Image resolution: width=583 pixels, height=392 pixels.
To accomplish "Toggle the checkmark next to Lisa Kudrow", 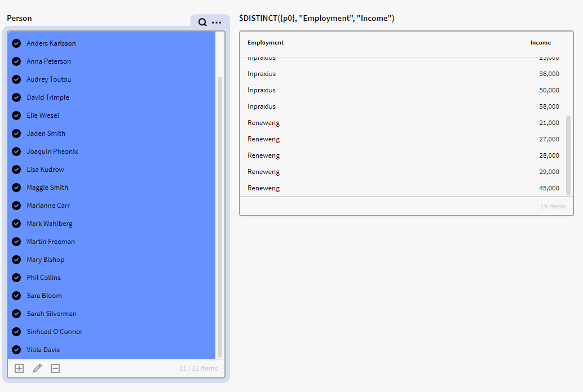I will coord(16,170).
